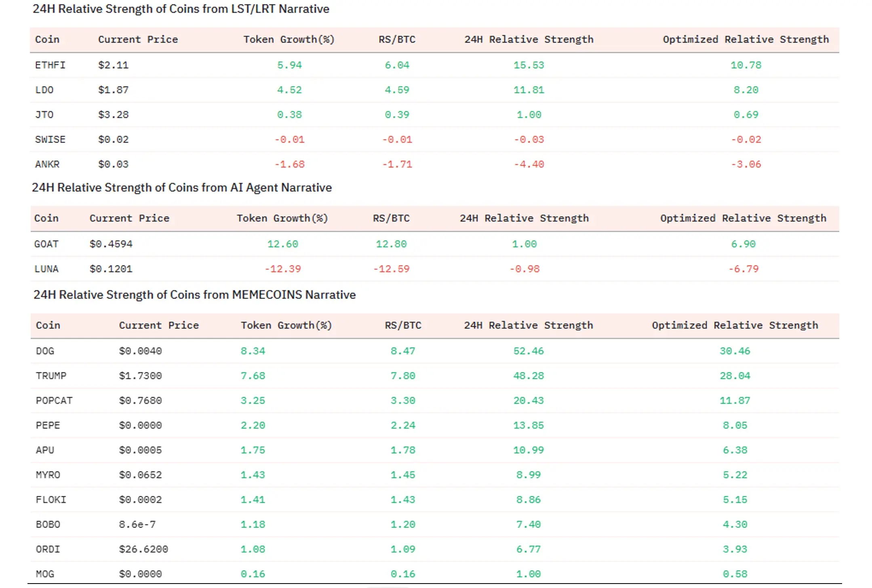Image resolution: width=872 pixels, height=588 pixels.
Task: Click the LST/LRT Narrative table title
Action: (x=181, y=9)
